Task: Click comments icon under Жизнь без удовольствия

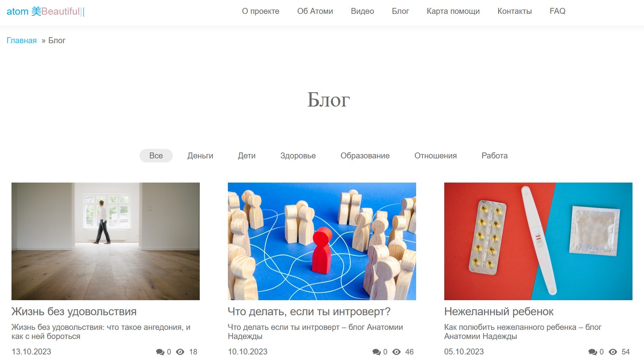Action: pos(160,352)
